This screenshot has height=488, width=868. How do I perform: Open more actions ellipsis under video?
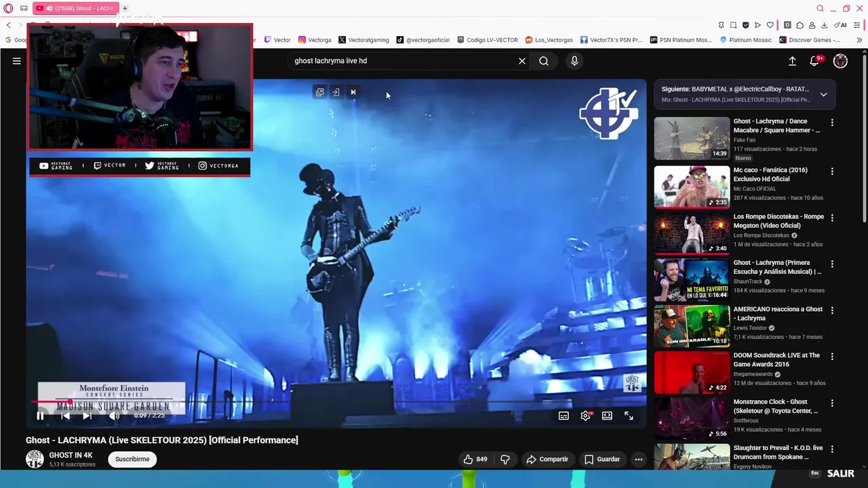pos(638,459)
